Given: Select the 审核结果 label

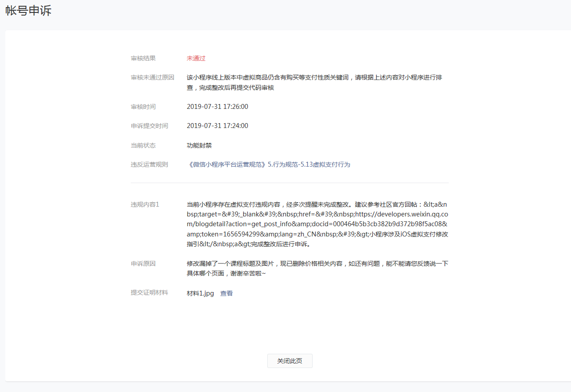Looking at the screenshot, I should tap(143, 58).
